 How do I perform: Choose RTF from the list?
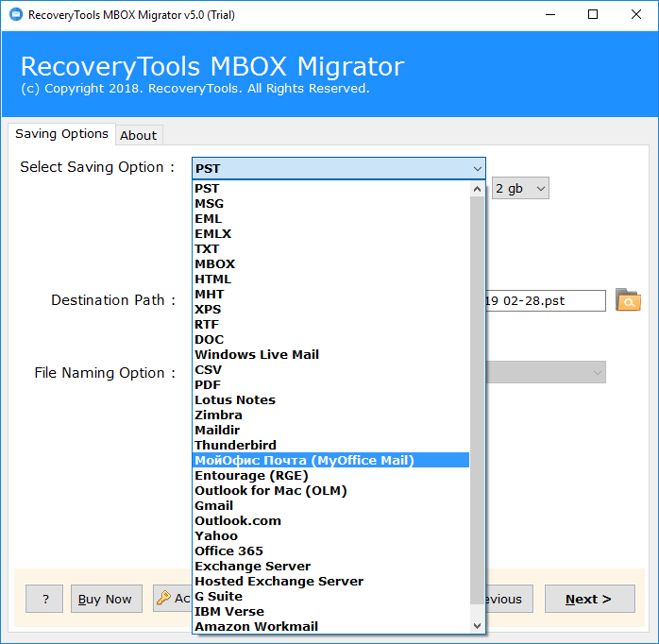pos(331,325)
